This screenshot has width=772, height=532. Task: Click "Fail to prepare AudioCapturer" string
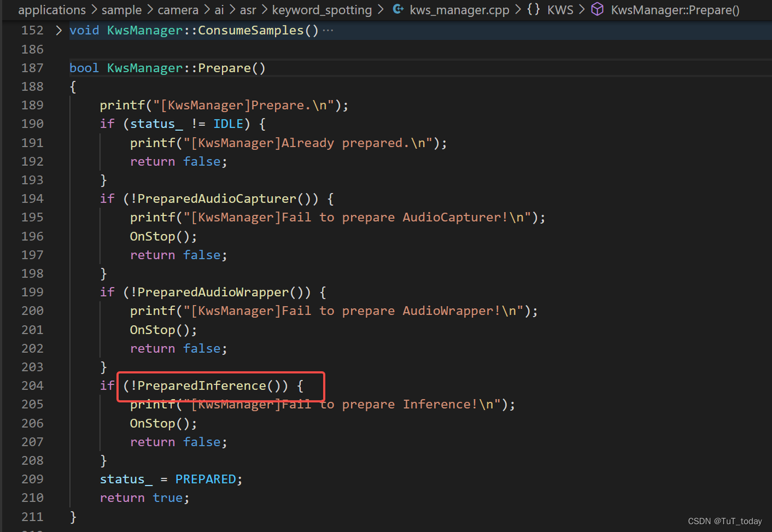coord(356,217)
